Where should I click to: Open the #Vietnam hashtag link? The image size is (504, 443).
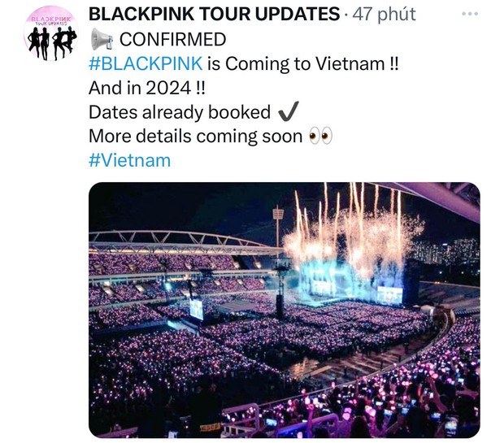pos(130,159)
